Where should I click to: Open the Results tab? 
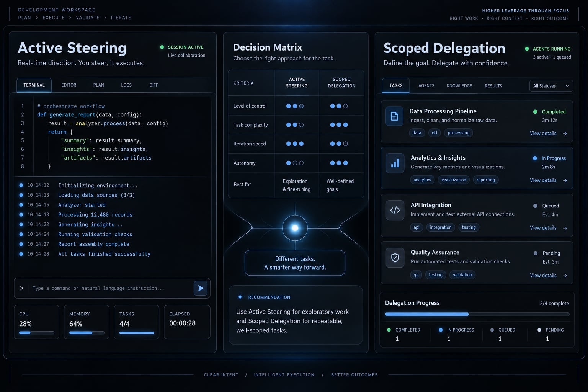(x=493, y=86)
